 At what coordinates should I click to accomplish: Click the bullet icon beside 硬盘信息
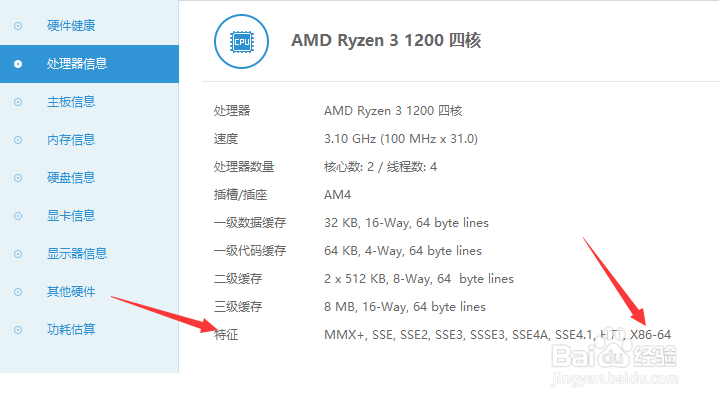point(18,177)
